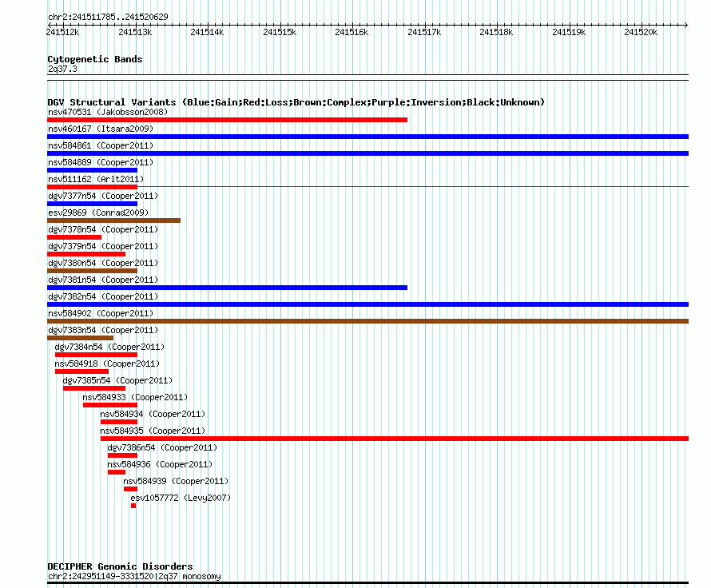Open variant label nsv584889 (Cooper2011)
This screenshot has height=588, width=711.
coord(101,162)
